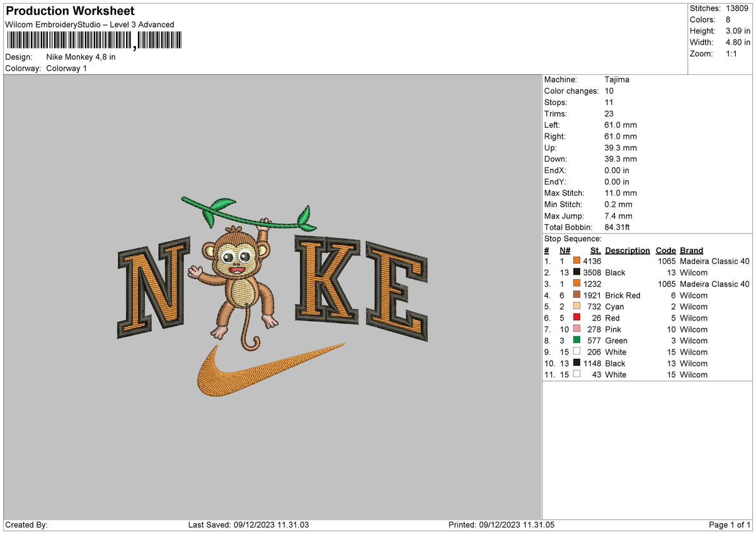Click the Pink swatch for stop 7

[x=576, y=329]
